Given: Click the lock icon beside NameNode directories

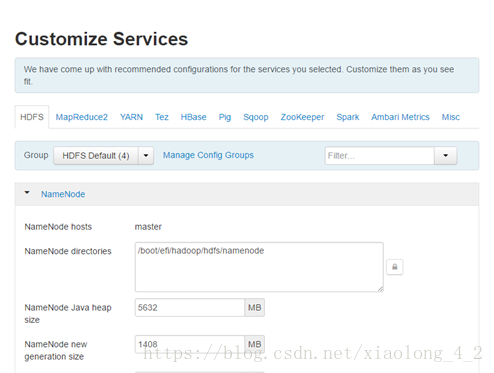Looking at the screenshot, I should (394, 267).
